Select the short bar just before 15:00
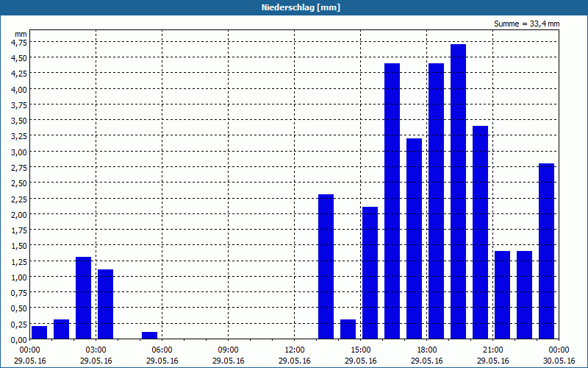588x368 pixels. (x=348, y=329)
